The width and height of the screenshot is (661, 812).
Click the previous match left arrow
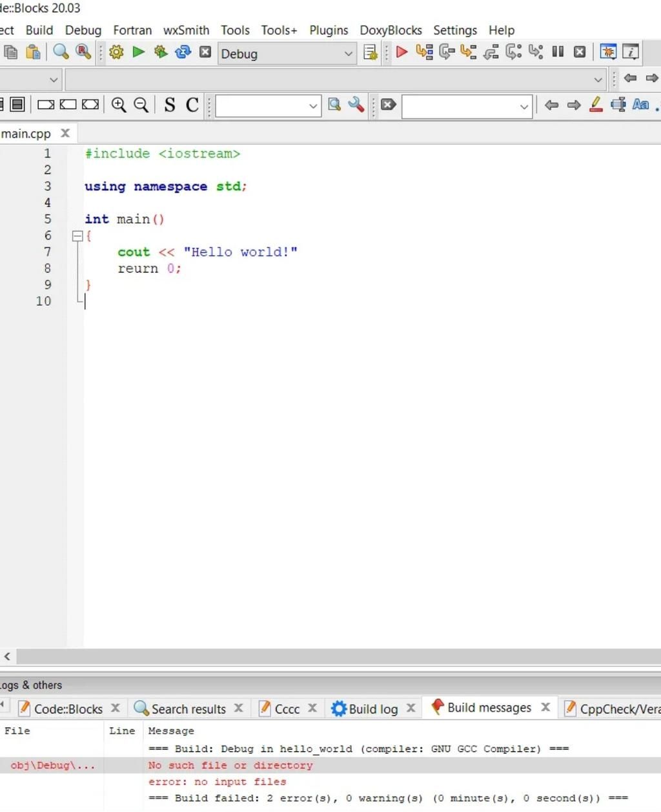(551, 105)
